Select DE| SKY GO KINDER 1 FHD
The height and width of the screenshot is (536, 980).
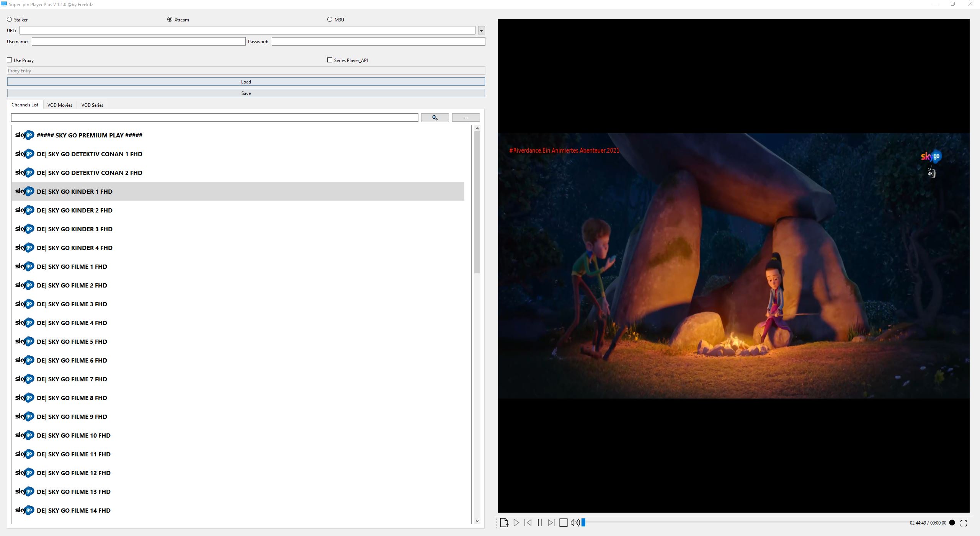[x=238, y=191]
